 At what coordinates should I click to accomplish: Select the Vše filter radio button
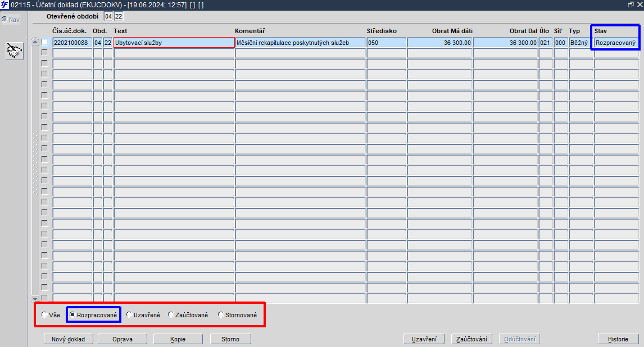click(44, 314)
